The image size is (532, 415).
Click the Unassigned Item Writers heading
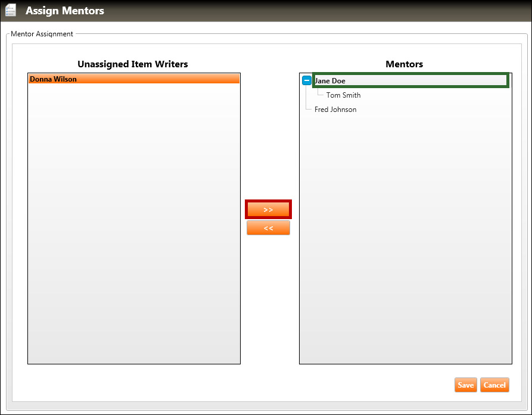coord(133,64)
